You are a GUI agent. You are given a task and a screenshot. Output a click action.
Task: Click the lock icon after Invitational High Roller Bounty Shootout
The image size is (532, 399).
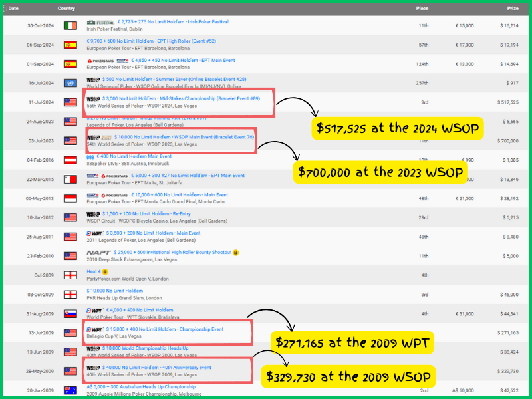[235, 253]
